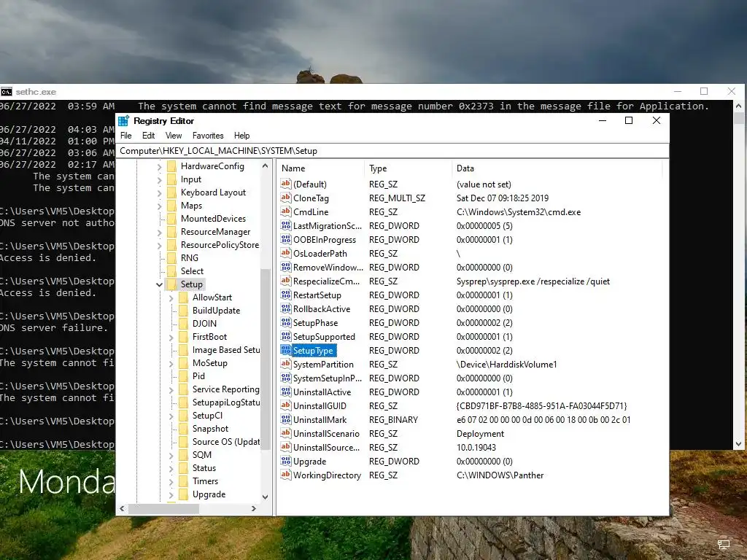The width and height of the screenshot is (747, 560).
Task: Click the network icon on lock screen
Action: click(x=724, y=544)
